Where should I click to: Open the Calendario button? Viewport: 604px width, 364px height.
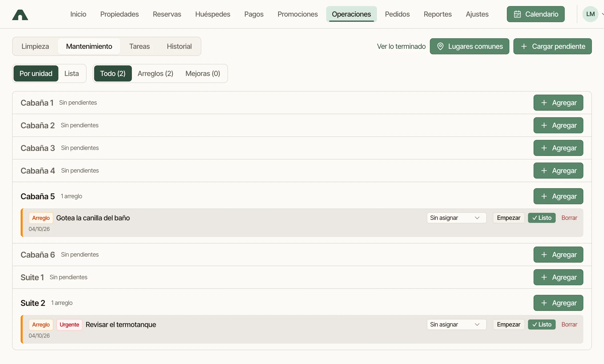[x=536, y=14]
